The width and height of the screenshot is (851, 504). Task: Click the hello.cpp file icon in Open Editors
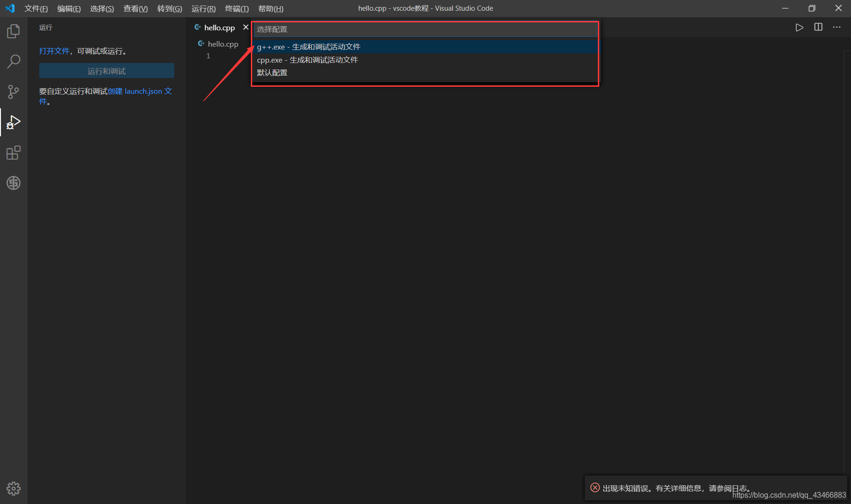click(201, 43)
